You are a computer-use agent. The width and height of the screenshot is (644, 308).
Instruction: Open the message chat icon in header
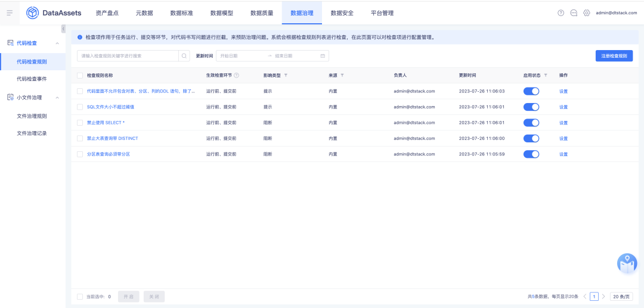[574, 13]
